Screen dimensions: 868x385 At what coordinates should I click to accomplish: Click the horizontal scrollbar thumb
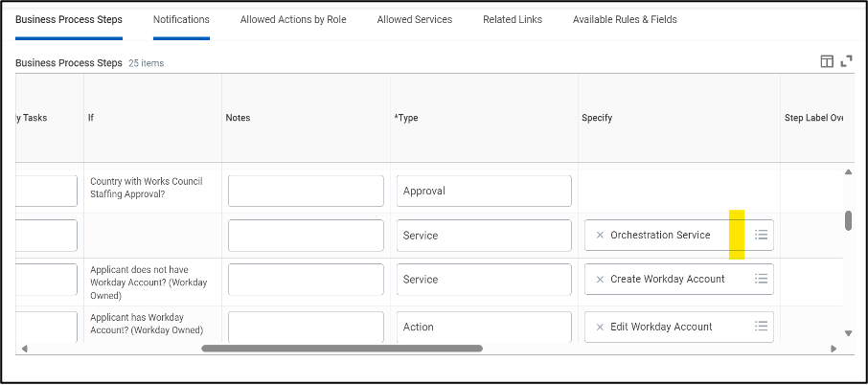pos(341,349)
